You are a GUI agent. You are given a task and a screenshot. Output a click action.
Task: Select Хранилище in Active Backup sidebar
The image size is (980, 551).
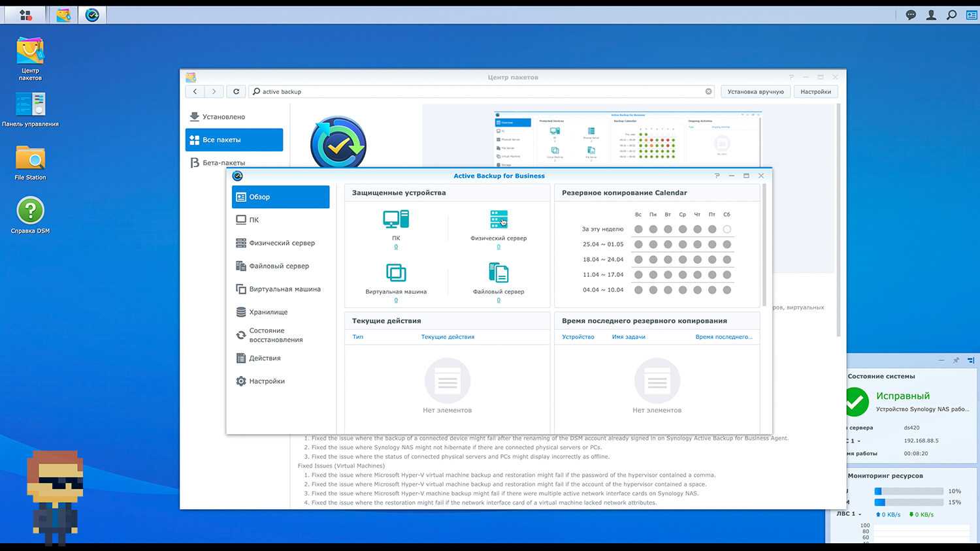pyautogui.click(x=268, y=312)
